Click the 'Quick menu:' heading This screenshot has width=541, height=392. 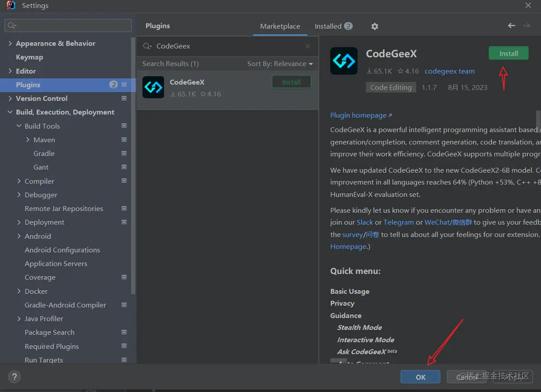click(355, 271)
